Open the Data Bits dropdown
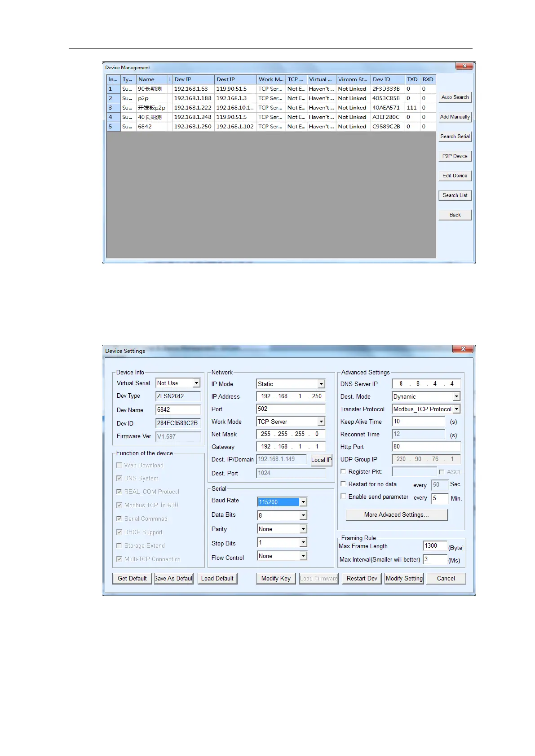This screenshot has height=756, width=535. pos(303,515)
